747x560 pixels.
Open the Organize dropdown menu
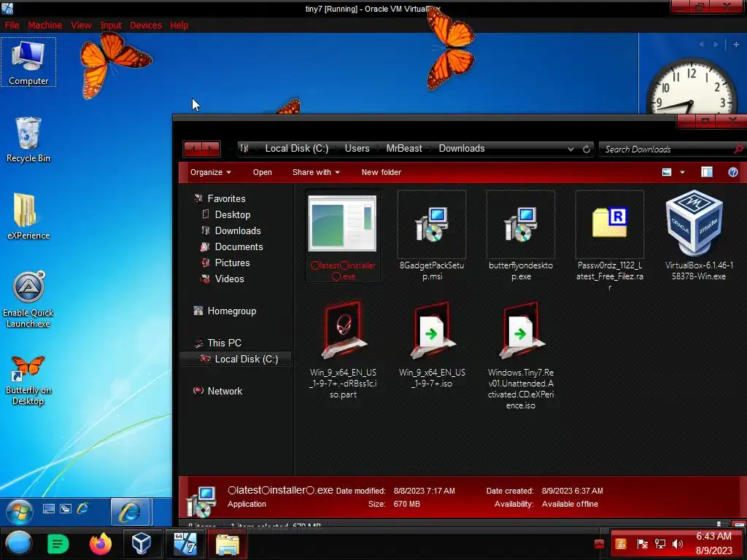click(x=211, y=172)
